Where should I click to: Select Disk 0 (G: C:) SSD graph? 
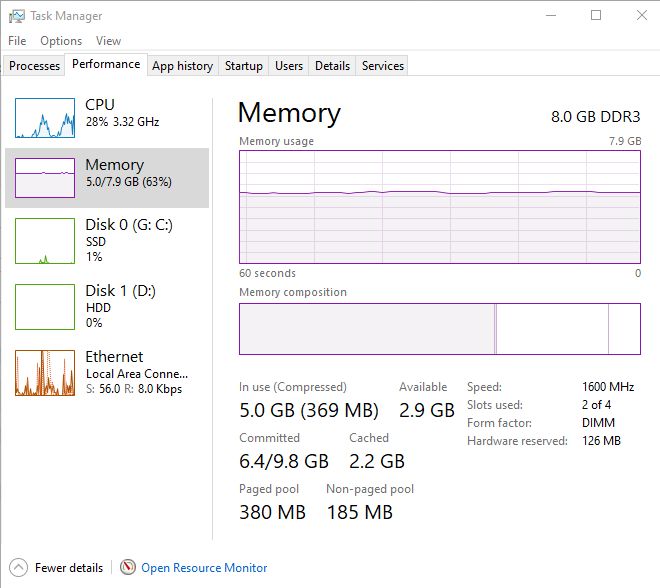click(45, 241)
